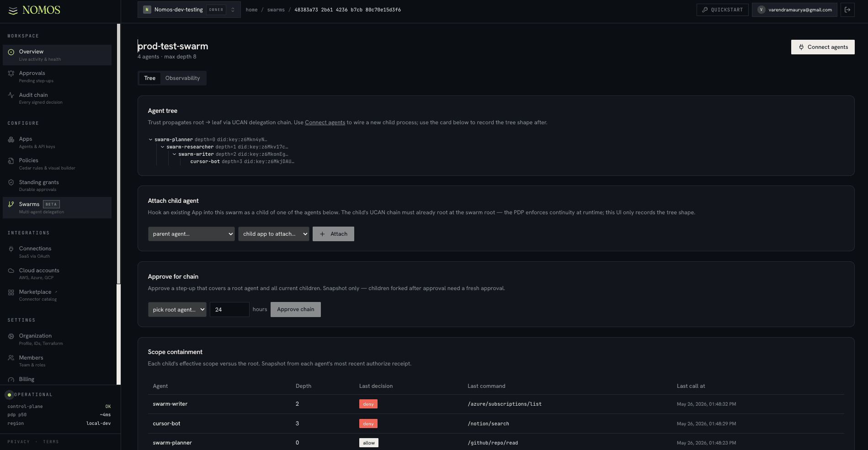868x450 pixels.
Task: Open Connections plug icon
Action: pyautogui.click(x=11, y=249)
